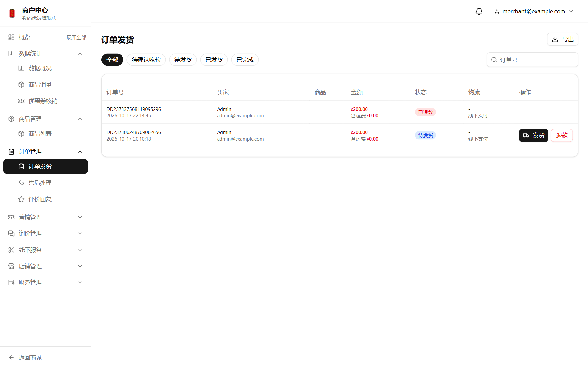Screen dimensions: 588x368
Task: Open 概览 overview in sidebar
Action: (24, 37)
